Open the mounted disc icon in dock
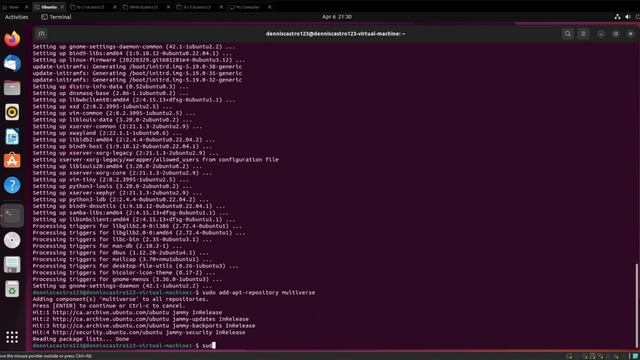 click(x=12, y=240)
